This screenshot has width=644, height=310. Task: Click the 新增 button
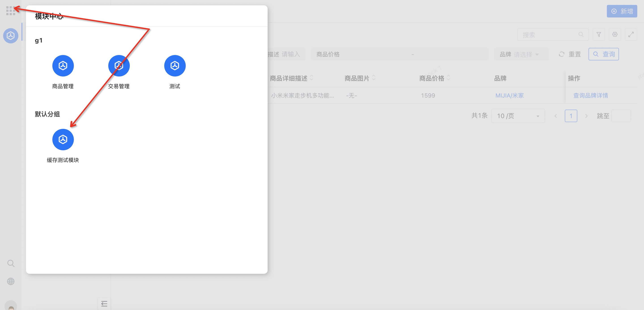[x=622, y=11]
